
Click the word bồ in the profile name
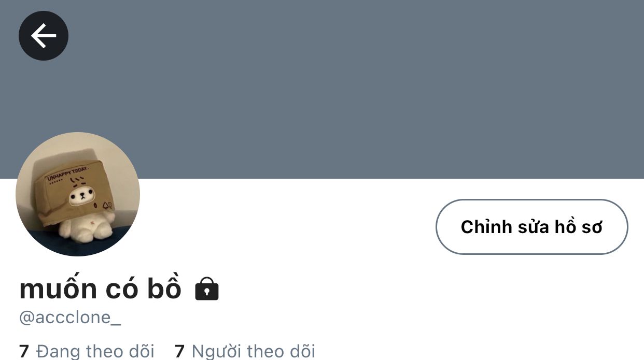point(164,288)
